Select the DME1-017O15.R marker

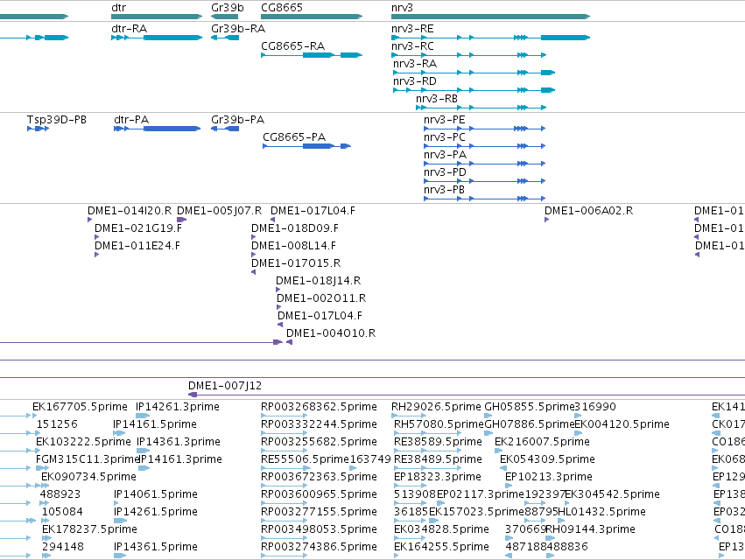(x=254, y=272)
